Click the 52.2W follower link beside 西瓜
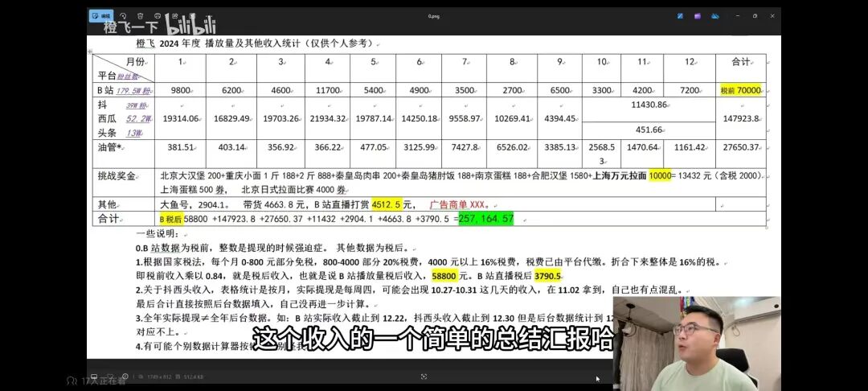Viewport: 868px width, 391px height. [x=138, y=118]
